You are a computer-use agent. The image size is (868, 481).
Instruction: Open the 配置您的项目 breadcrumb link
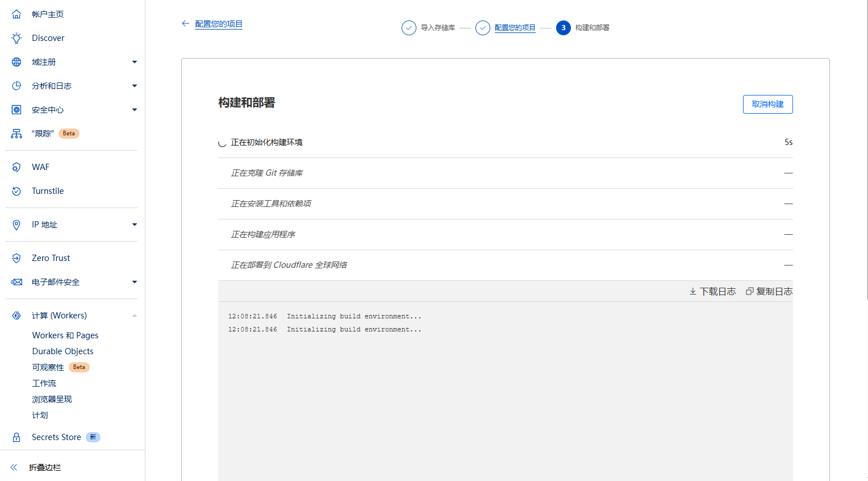(515, 27)
